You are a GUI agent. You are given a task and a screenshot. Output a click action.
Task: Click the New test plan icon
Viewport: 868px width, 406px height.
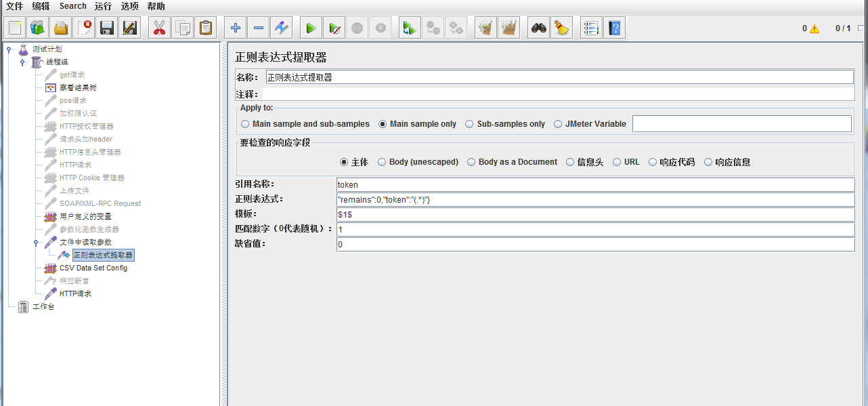pyautogui.click(x=16, y=28)
